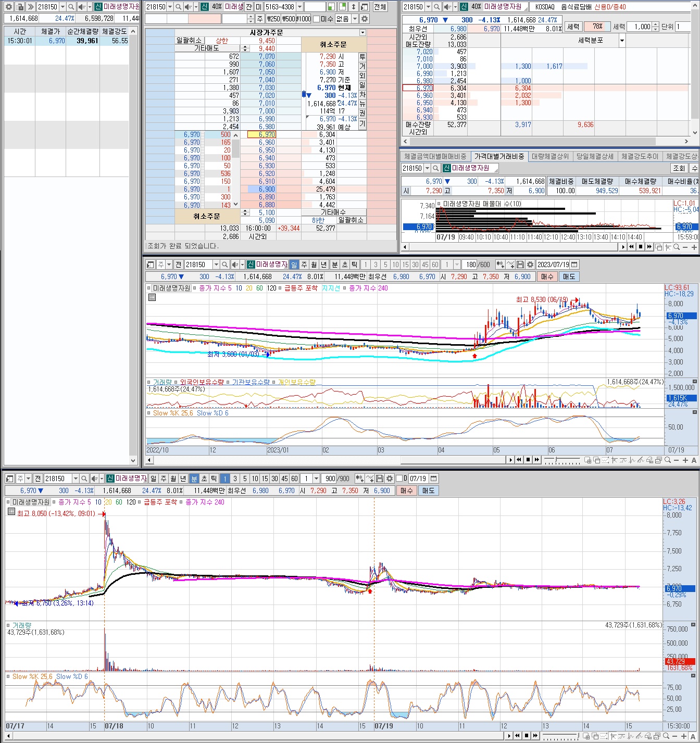This screenshot has width=700, height=743.
Task: Click speaker icon in tick list window
Action: (82, 7)
